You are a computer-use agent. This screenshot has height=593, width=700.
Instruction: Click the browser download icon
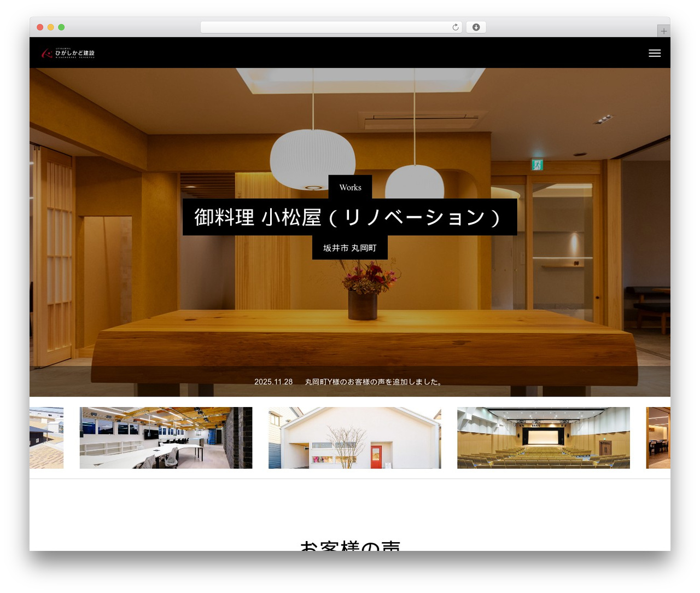pyautogui.click(x=476, y=27)
